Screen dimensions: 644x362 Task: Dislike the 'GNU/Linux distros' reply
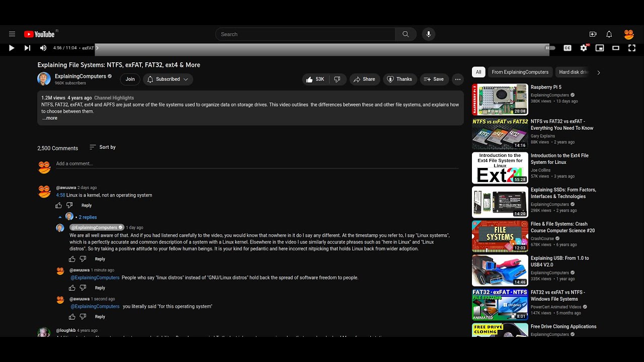click(x=83, y=288)
